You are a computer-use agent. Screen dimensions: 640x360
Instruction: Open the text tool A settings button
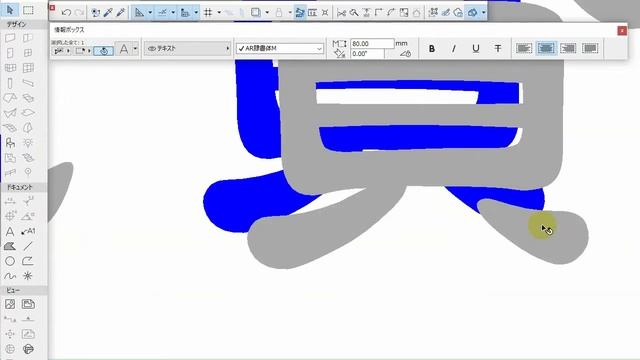124,49
